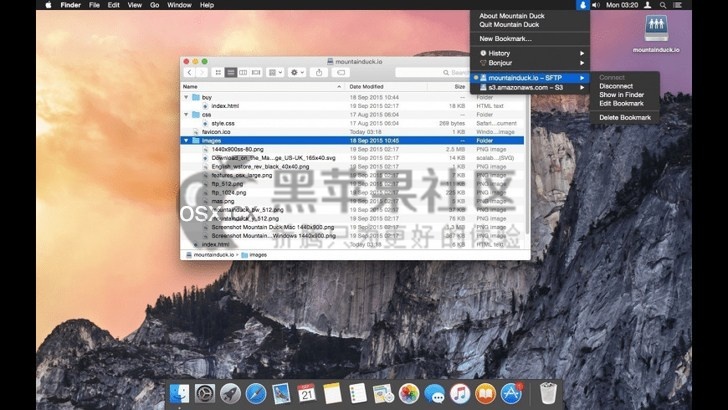The height and width of the screenshot is (410, 728).
Task: Go back in the Finder window
Action: point(189,72)
